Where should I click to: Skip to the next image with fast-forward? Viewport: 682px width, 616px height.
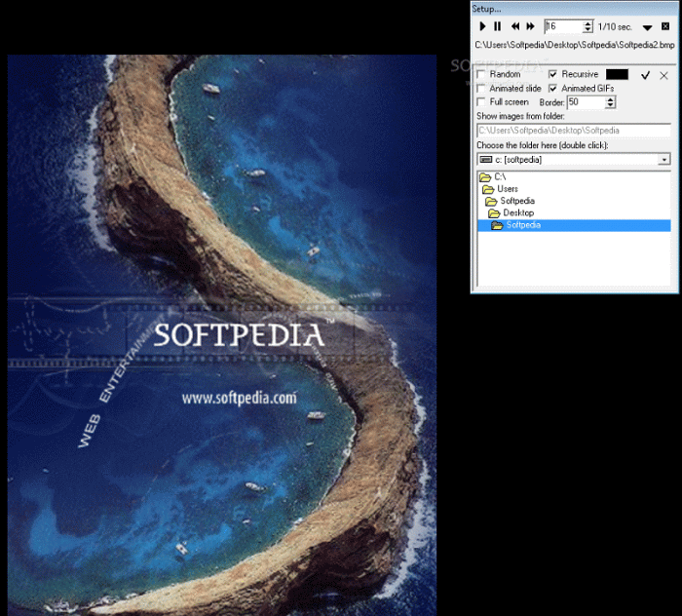click(530, 26)
